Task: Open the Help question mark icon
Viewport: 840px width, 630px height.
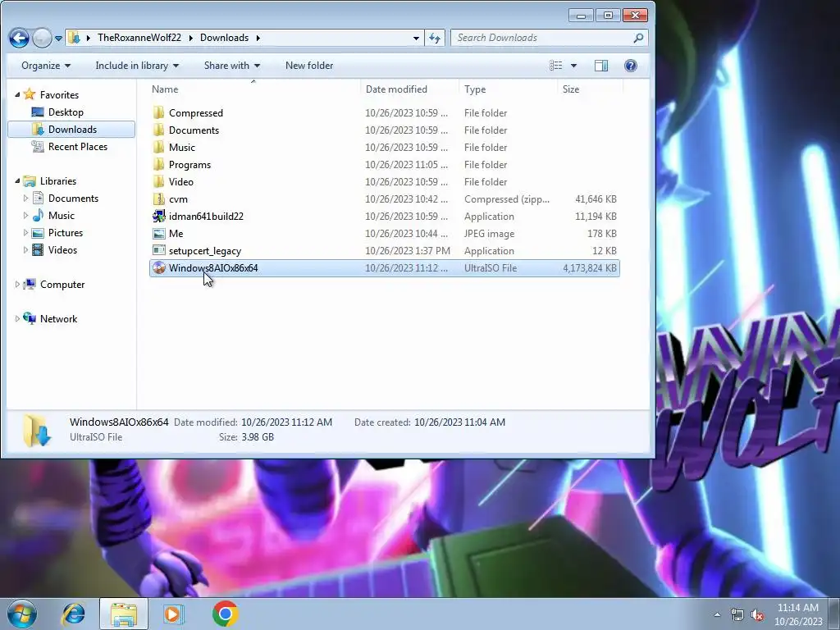Action: pos(631,66)
